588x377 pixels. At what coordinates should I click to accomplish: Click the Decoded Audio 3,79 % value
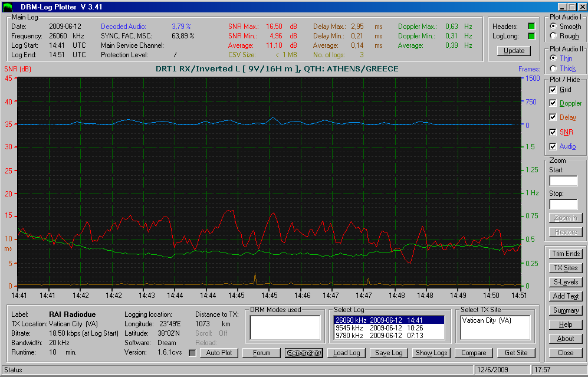pyautogui.click(x=181, y=27)
